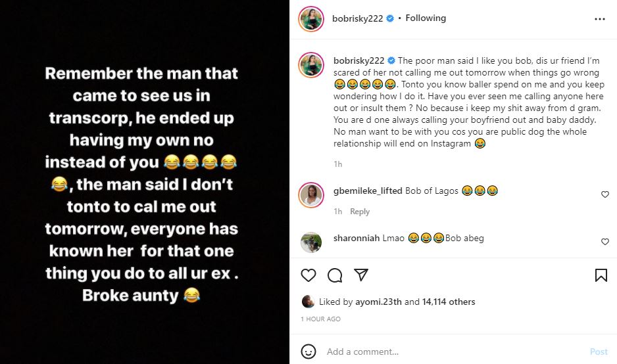The height and width of the screenshot is (364, 617).
Task: Like the post with heart icon
Action: pyautogui.click(x=308, y=275)
